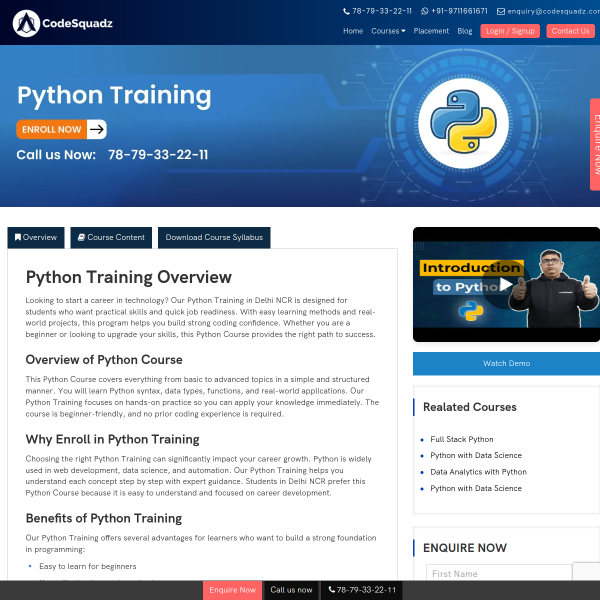
Task: Switch to the Course Content tab
Action: tap(111, 238)
